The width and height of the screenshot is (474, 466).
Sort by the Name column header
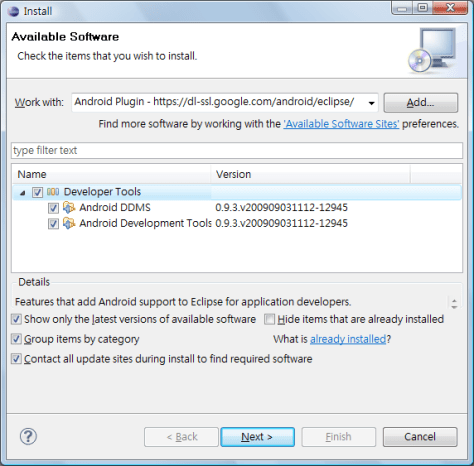(x=111, y=174)
